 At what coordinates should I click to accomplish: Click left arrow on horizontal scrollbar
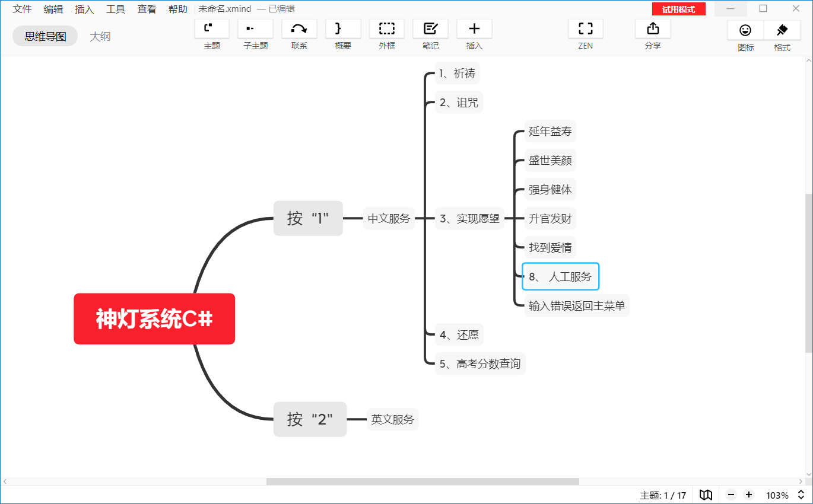click(5, 481)
